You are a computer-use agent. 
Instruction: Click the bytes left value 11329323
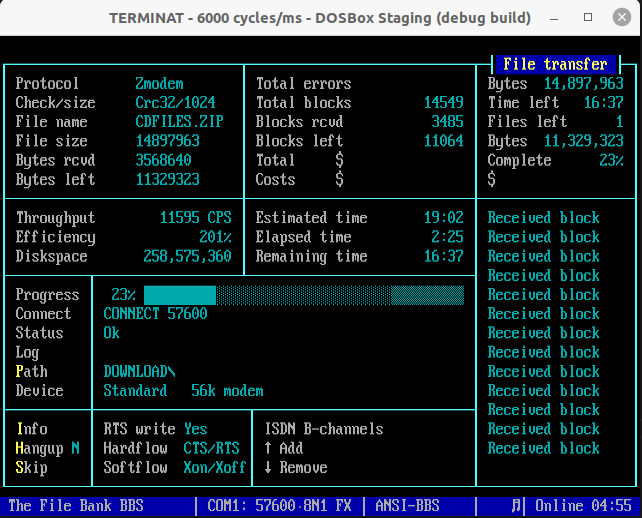pyautogui.click(x=167, y=179)
